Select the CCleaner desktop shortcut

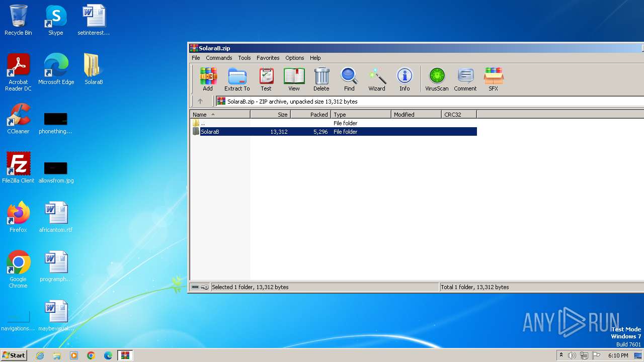pyautogui.click(x=18, y=119)
